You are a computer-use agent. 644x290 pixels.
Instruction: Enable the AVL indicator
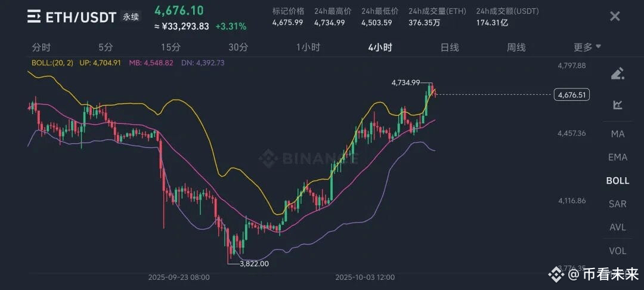coord(618,227)
